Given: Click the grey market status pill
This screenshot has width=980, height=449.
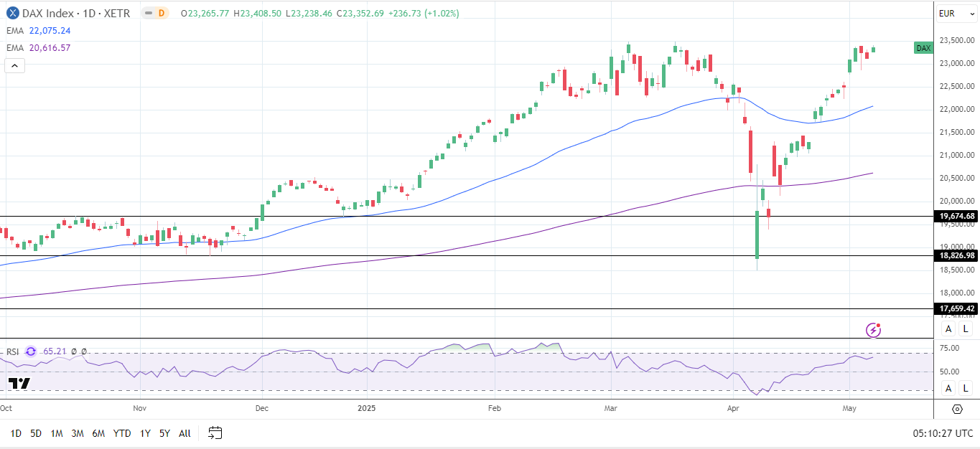Looking at the screenshot, I should (147, 13).
